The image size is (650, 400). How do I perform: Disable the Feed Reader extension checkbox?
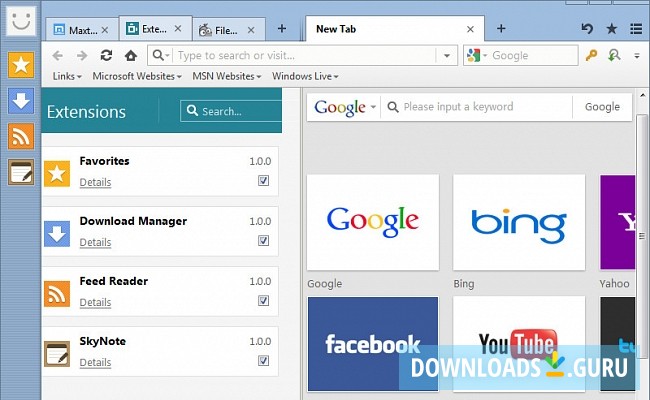pyautogui.click(x=263, y=301)
